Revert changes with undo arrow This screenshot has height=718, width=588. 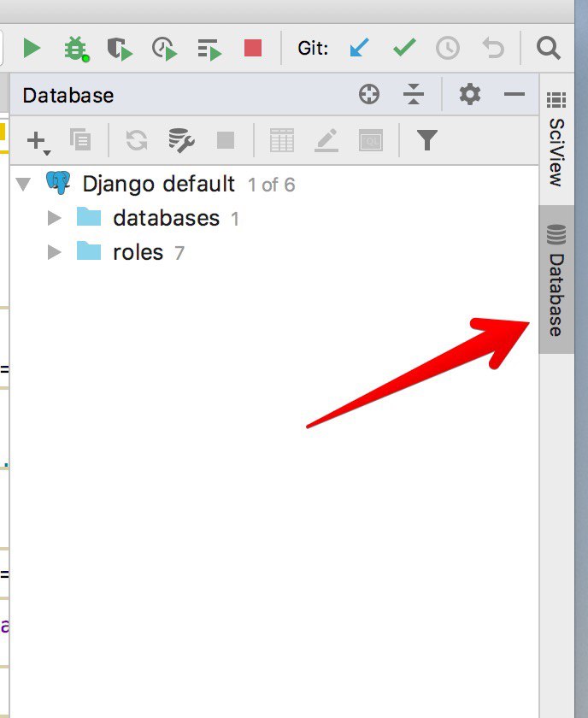(x=493, y=48)
